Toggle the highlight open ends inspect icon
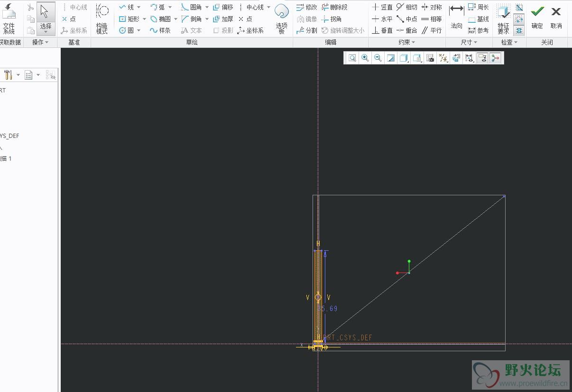 tap(519, 19)
